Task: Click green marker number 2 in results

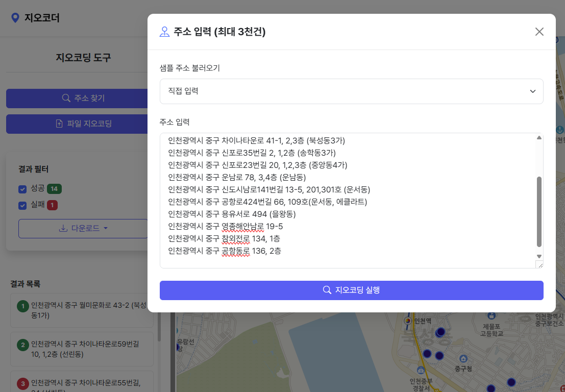Action: (22, 345)
